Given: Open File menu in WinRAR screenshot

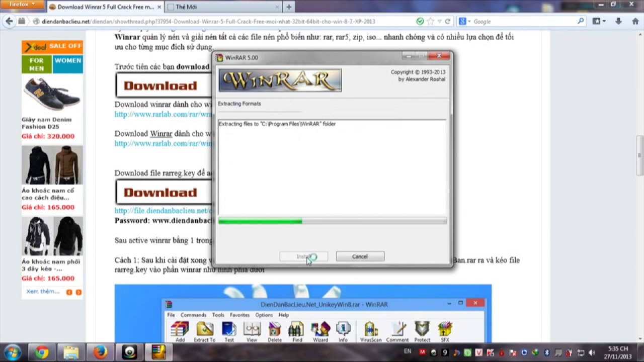Looking at the screenshot, I should point(171,315).
